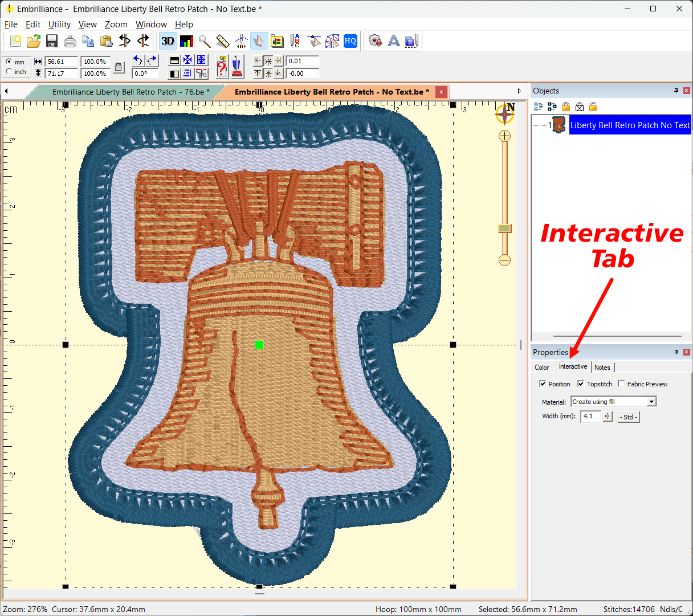Select the inch units radio button
The height and width of the screenshot is (616, 693).
tap(9, 72)
